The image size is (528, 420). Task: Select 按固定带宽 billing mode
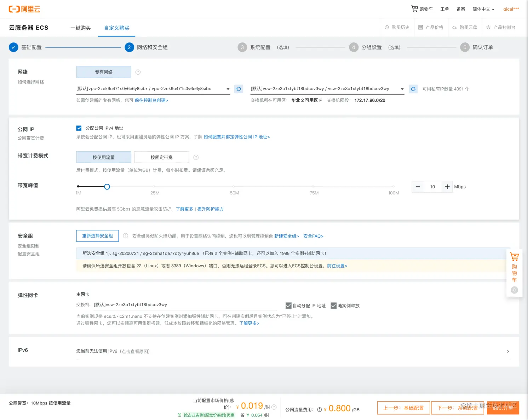tap(162, 157)
